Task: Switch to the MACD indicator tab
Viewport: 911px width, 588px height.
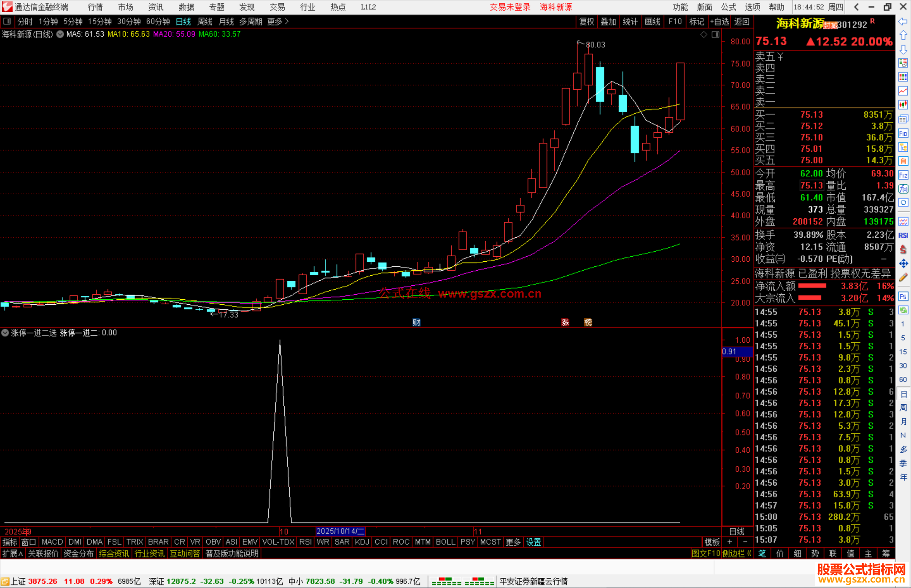Action: pos(52,542)
